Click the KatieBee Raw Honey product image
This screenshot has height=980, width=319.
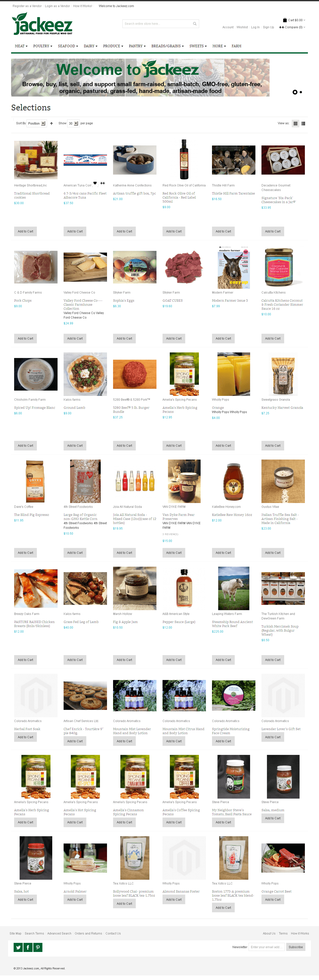tap(233, 482)
